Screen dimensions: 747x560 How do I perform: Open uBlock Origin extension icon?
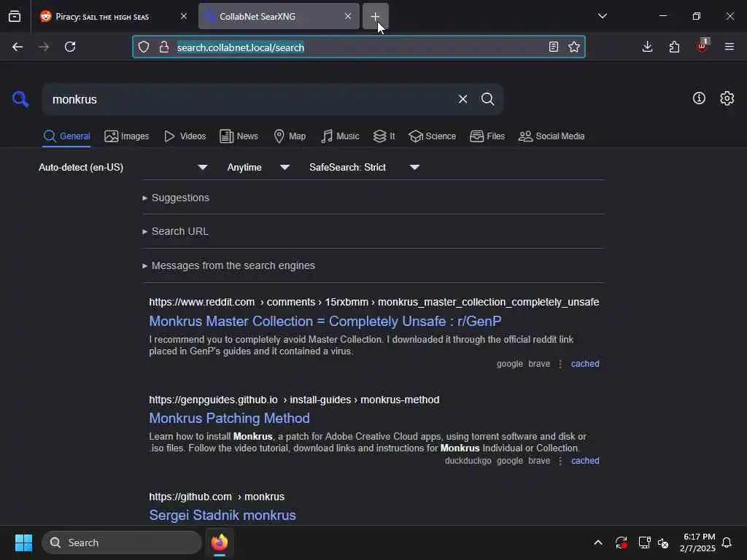pos(702,46)
